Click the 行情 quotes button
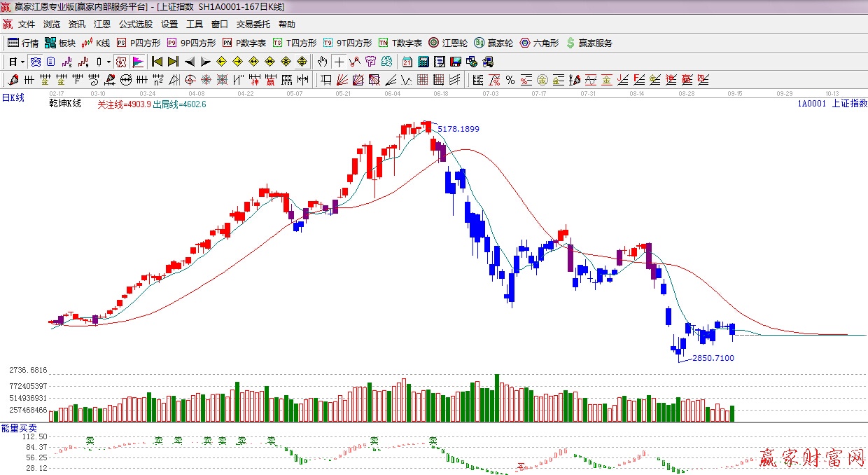This screenshot has width=868, height=475. point(23,43)
